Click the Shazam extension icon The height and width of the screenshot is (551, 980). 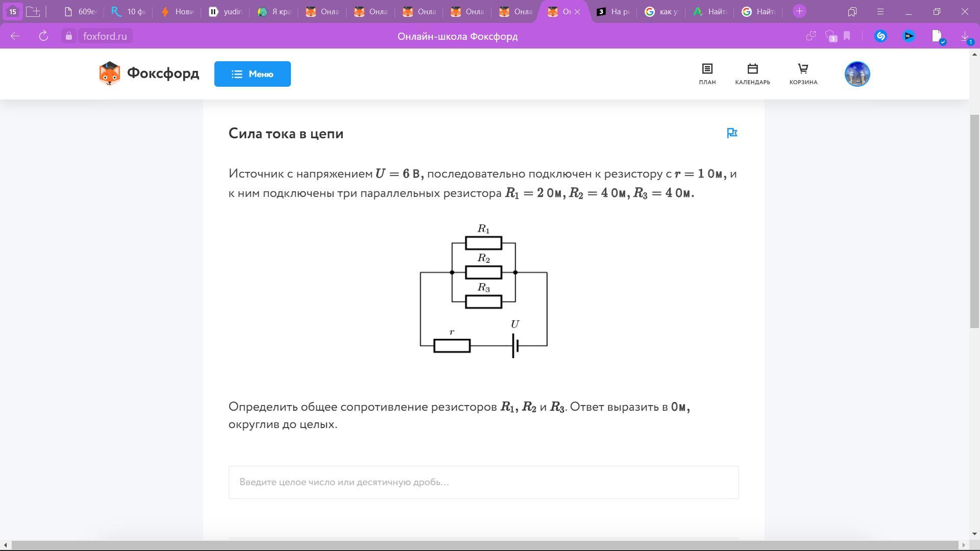point(880,36)
